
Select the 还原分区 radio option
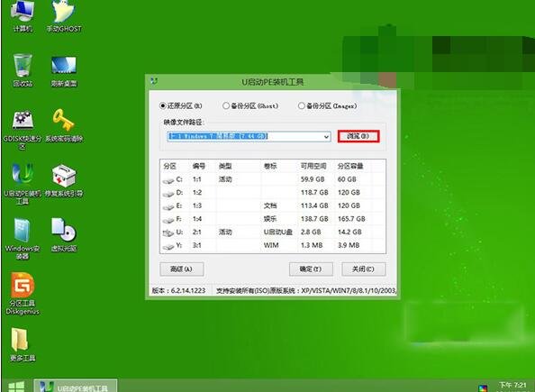(181, 105)
